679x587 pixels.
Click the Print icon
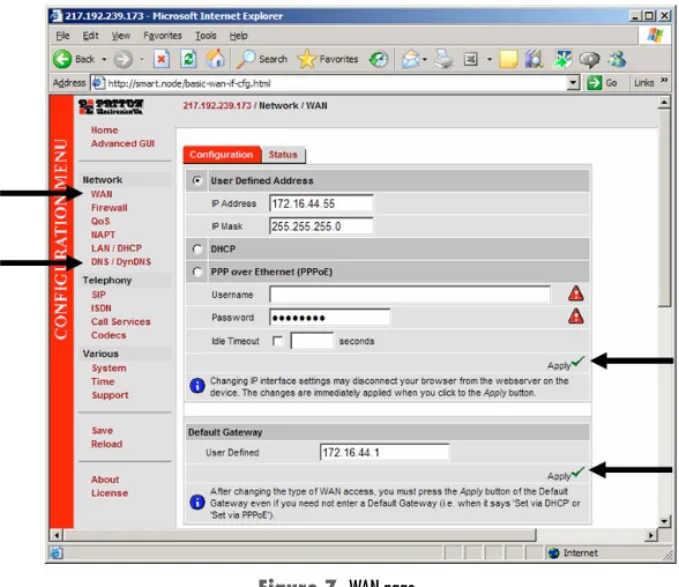coord(444,59)
